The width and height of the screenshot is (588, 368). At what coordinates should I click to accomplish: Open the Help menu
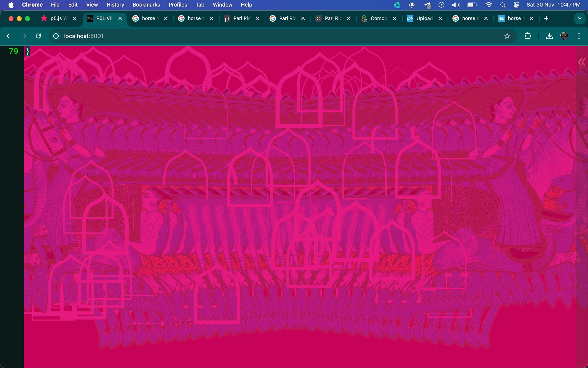click(246, 5)
